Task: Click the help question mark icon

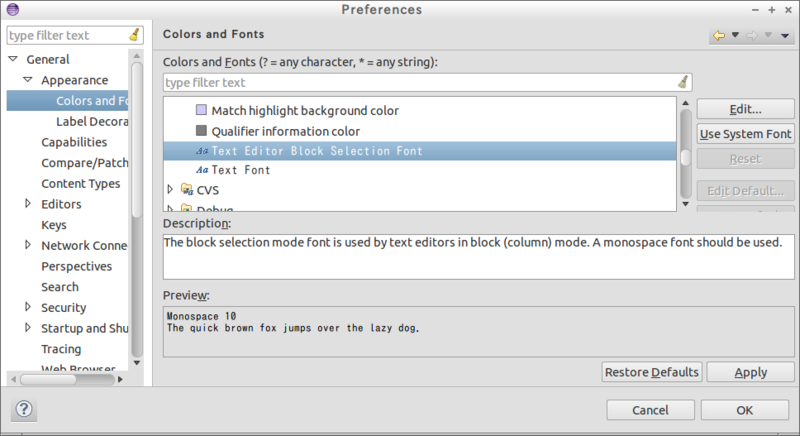Action: [24, 409]
